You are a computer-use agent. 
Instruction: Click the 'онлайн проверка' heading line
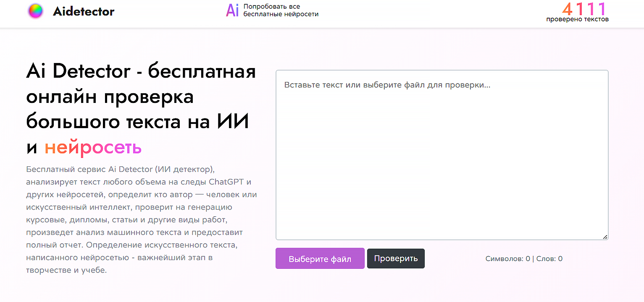click(110, 97)
